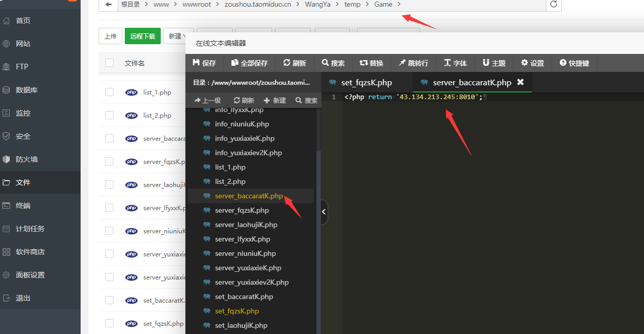
Task: Tick the checkbox for list_2.php row
Action: [x=109, y=116]
